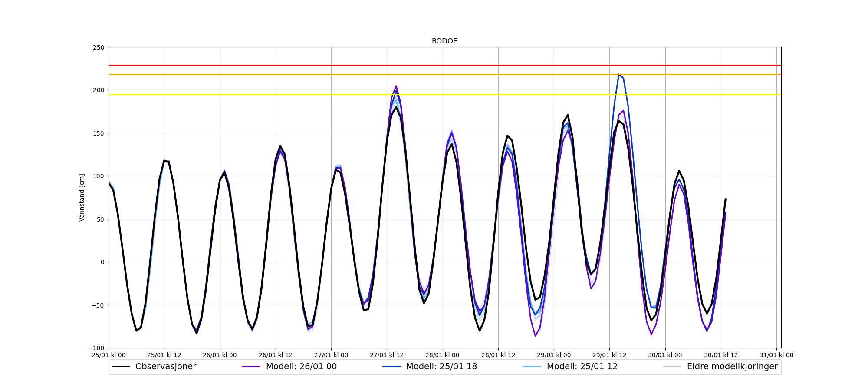Click the '31/01 kl 00' x-axis tick label

[x=776, y=355]
